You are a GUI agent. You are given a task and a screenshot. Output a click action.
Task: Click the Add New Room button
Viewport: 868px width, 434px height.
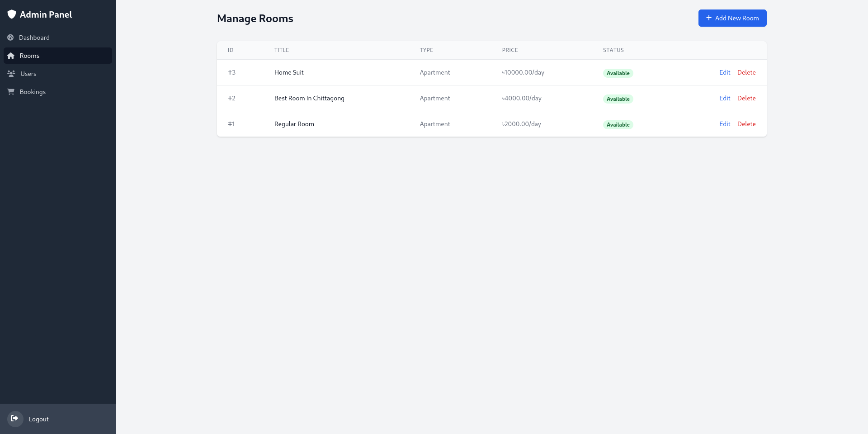732,18
